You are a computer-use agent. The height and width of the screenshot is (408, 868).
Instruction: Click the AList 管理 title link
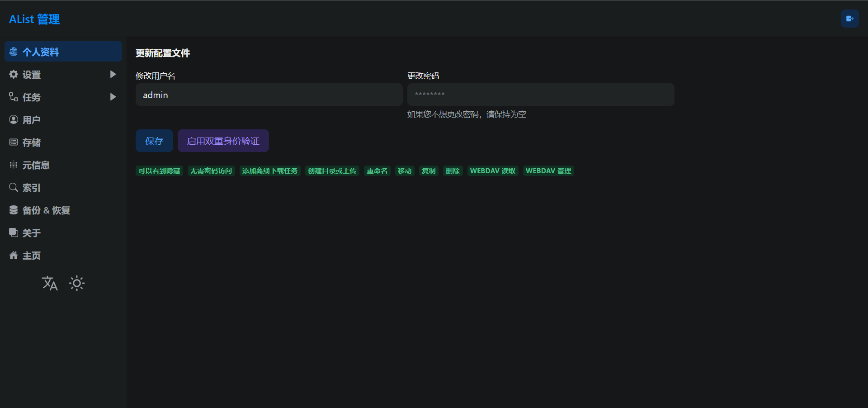[34, 19]
